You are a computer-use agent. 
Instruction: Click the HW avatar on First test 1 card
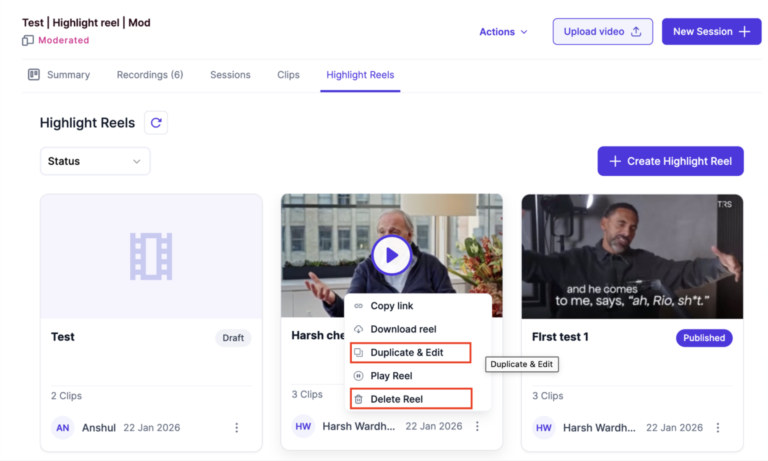point(544,427)
